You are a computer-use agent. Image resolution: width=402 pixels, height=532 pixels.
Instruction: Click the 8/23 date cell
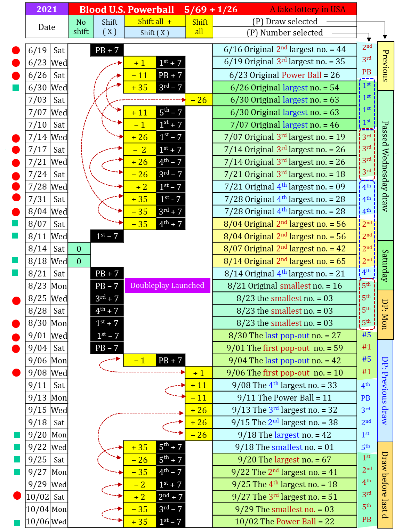point(38,286)
